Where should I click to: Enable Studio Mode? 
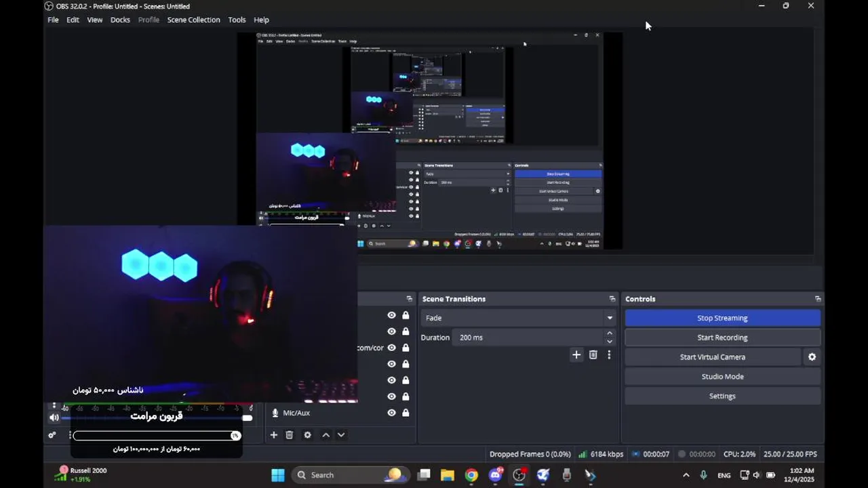tap(722, 377)
